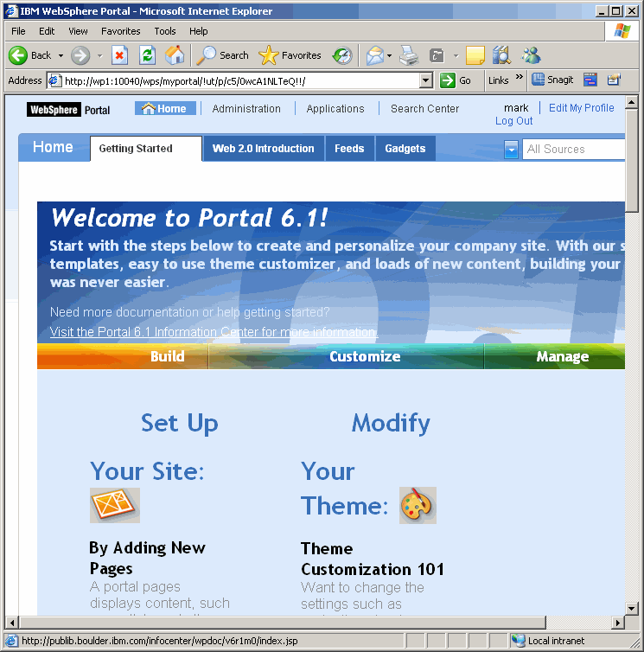Click the browser Home icon
The width and height of the screenshot is (644, 652).
[175, 55]
